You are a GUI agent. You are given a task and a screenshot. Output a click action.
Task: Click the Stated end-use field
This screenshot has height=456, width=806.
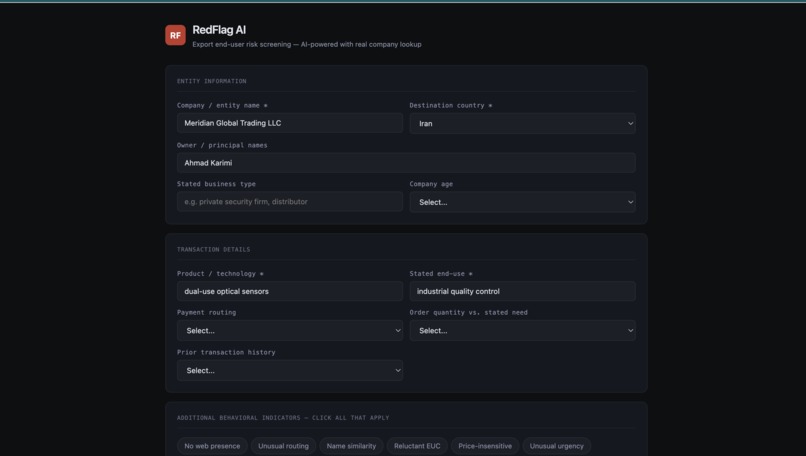click(522, 291)
